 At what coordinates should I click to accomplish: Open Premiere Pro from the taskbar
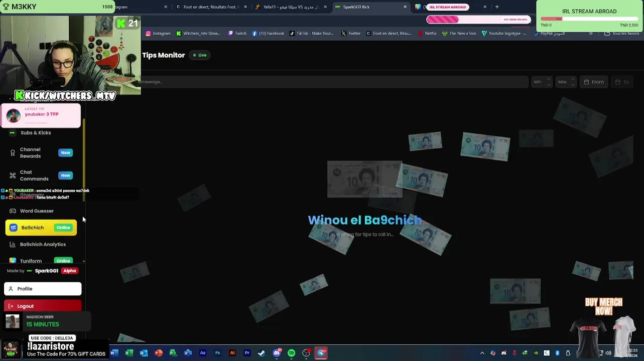[x=247, y=353]
